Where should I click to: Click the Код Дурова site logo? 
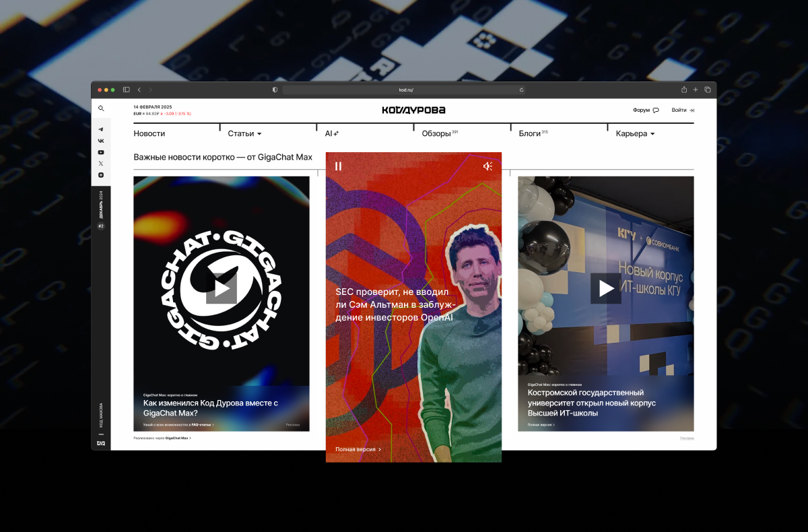[x=413, y=110]
